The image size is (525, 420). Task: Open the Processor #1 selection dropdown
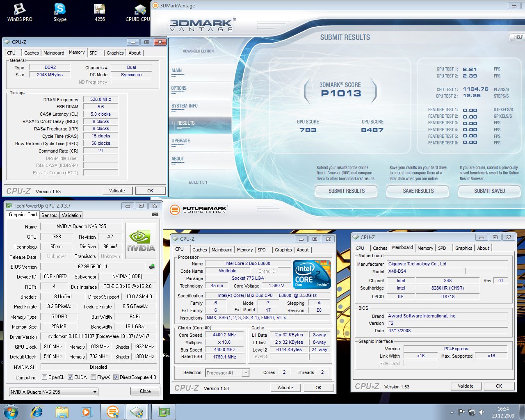[227, 373]
